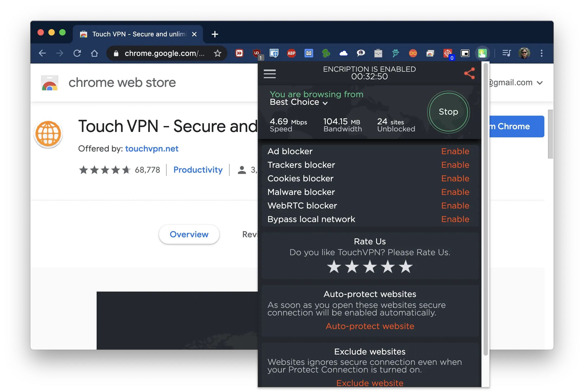The image size is (584, 392).
Task: Open Chrome's three-dot menu
Action: click(541, 53)
